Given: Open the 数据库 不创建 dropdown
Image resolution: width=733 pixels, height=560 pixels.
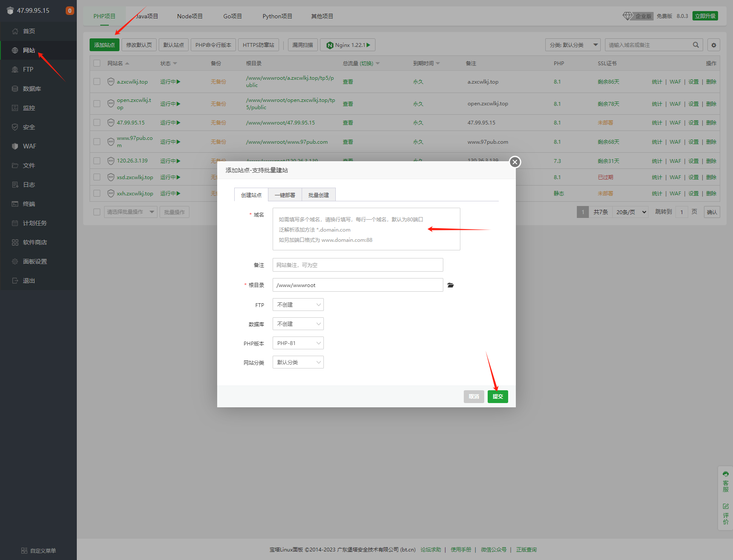Looking at the screenshot, I should point(298,324).
